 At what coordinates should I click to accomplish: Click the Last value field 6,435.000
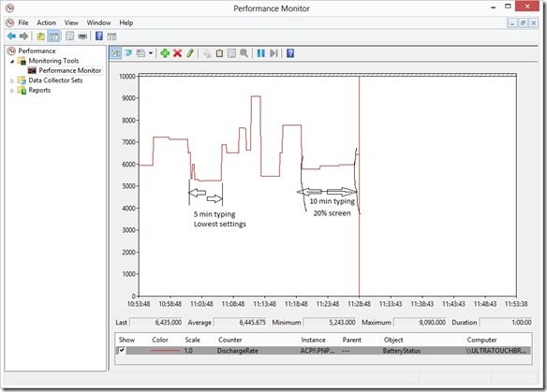[x=155, y=323]
